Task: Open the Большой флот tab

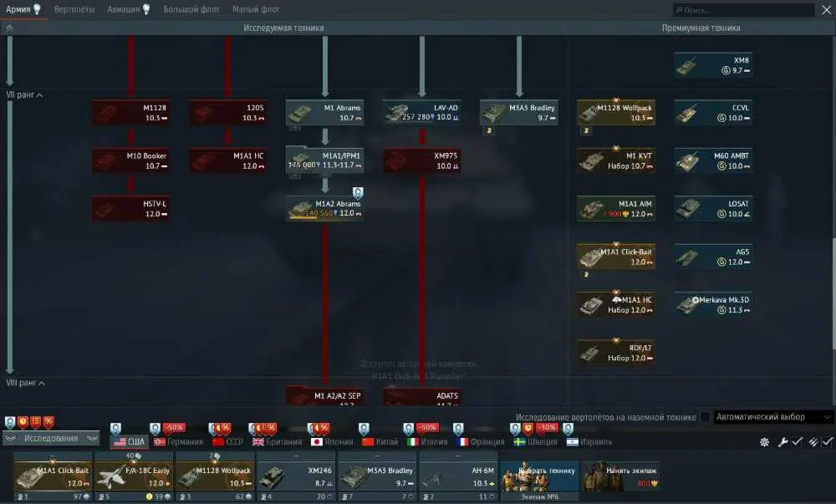Action: tap(191, 9)
